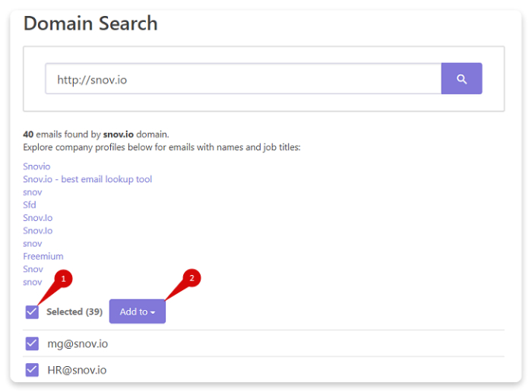This screenshot has height=392, width=532.
Task: Toggle the Selected (39) select-all checkbox
Action: (x=32, y=312)
